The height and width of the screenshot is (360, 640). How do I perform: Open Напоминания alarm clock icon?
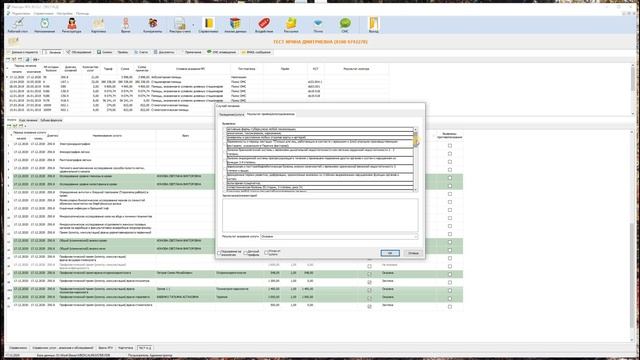click(x=44, y=25)
